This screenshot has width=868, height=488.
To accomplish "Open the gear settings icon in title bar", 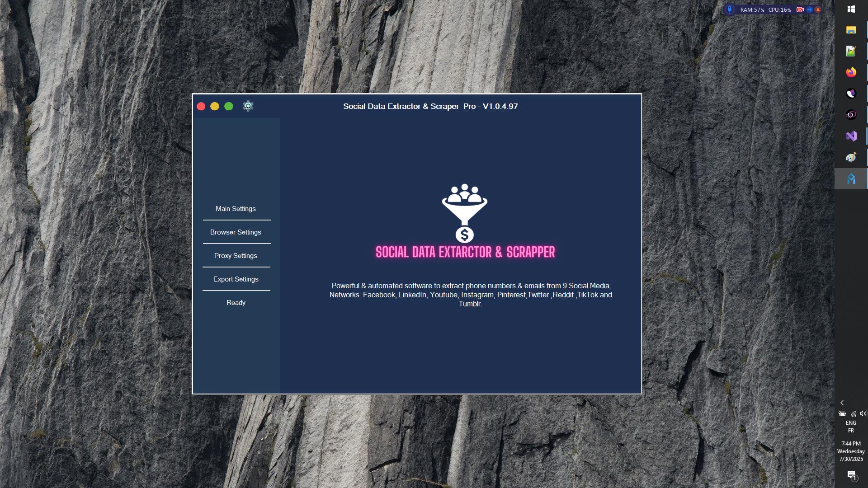I will pyautogui.click(x=248, y=106).
